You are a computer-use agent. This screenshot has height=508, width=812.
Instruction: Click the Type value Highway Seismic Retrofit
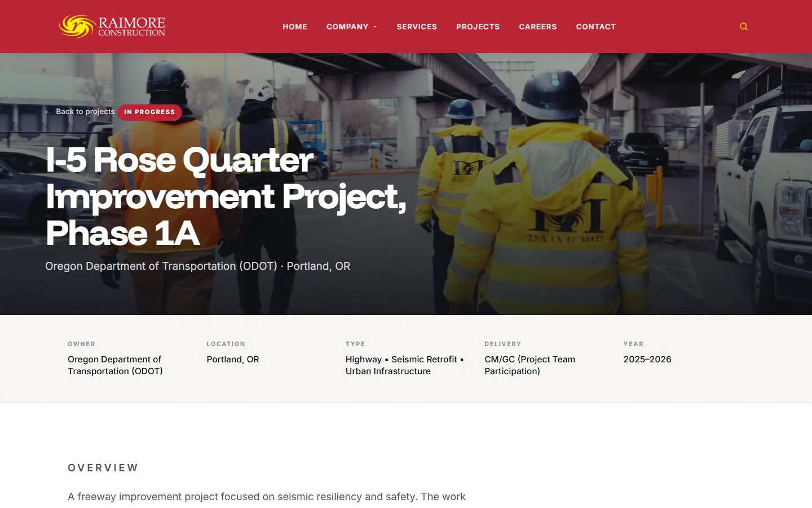click(404, 365)
